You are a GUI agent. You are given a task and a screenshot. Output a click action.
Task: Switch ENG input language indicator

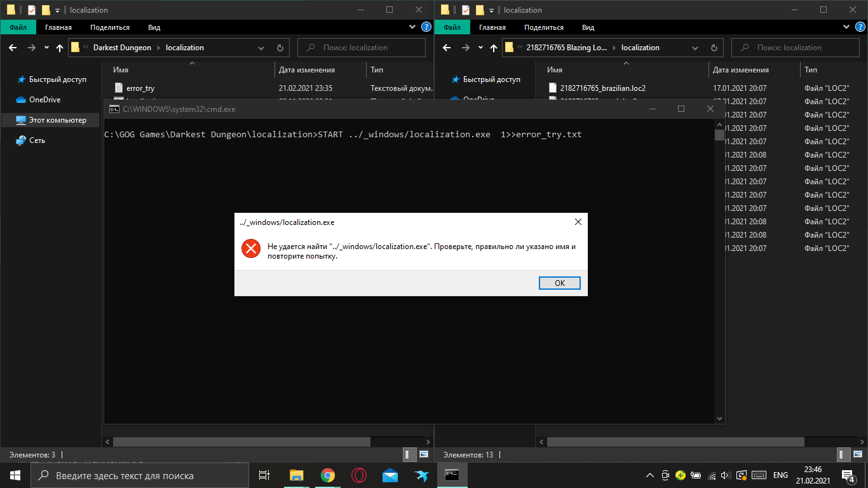pos(780,475)
